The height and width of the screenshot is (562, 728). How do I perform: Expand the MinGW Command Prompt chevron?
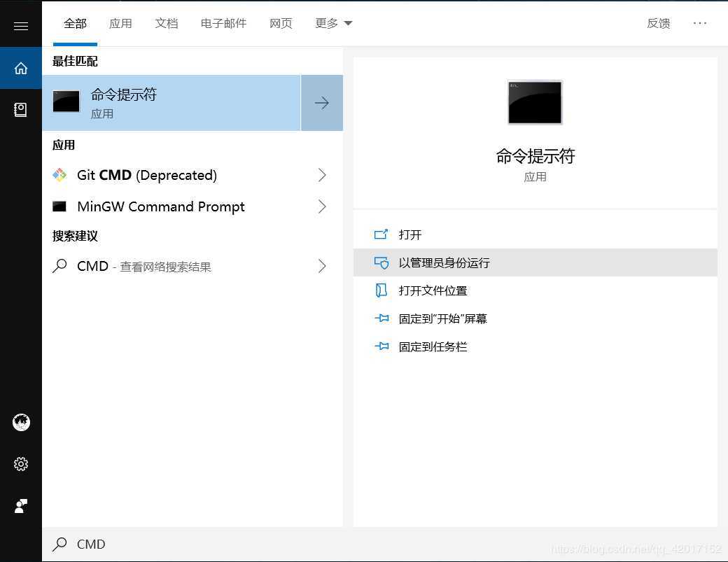(x=322, y=206)
